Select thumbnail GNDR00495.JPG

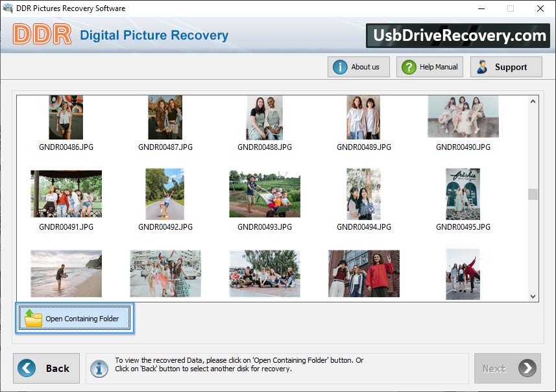pyautogui.click(x=463, y=194)
